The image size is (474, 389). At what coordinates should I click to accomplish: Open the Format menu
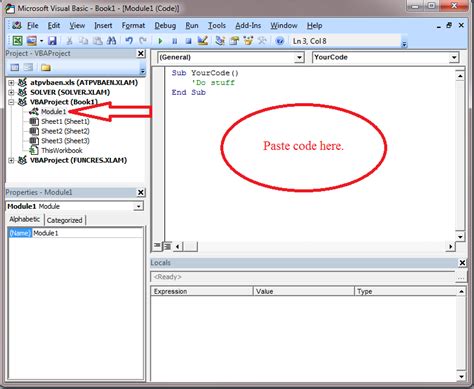click(133, 25)
